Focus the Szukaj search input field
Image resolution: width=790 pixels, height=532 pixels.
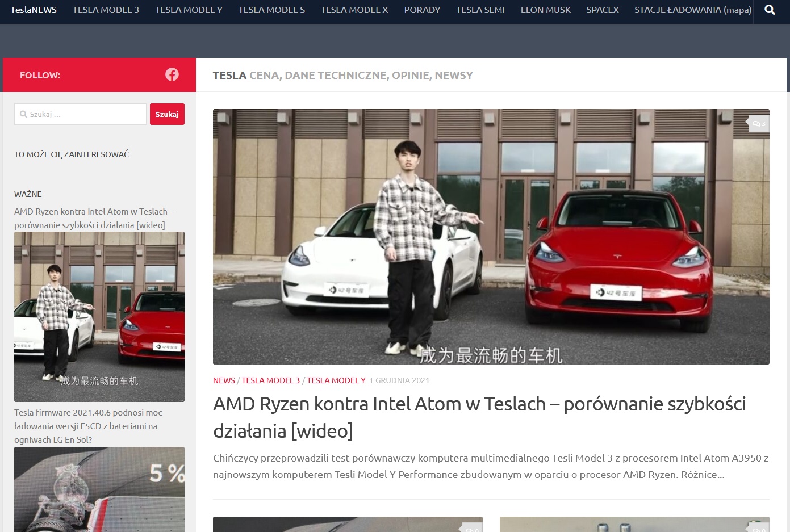tap(81, 114)
